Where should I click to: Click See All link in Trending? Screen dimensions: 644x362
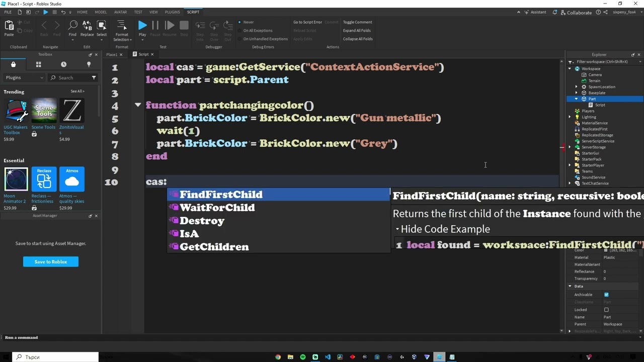pos(77,92)
